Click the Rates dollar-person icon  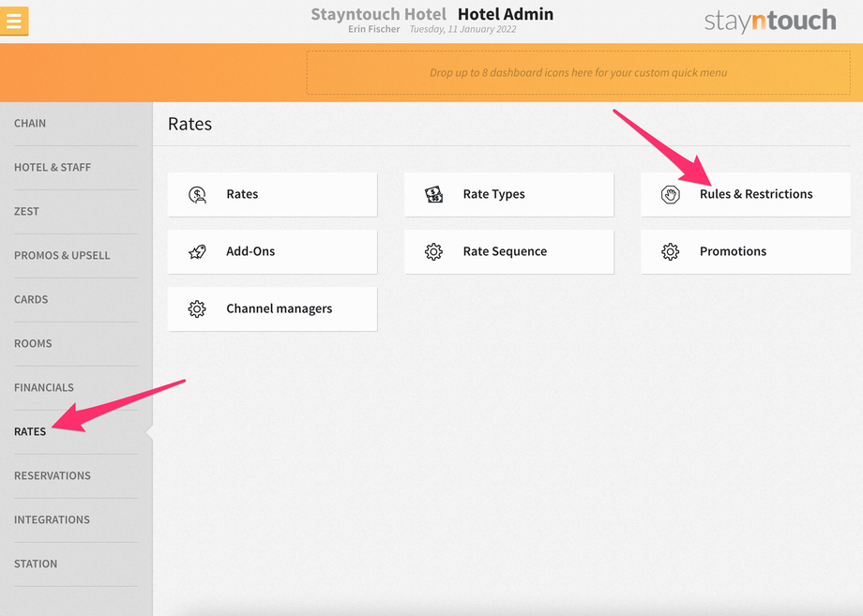[x=197, y=195]
